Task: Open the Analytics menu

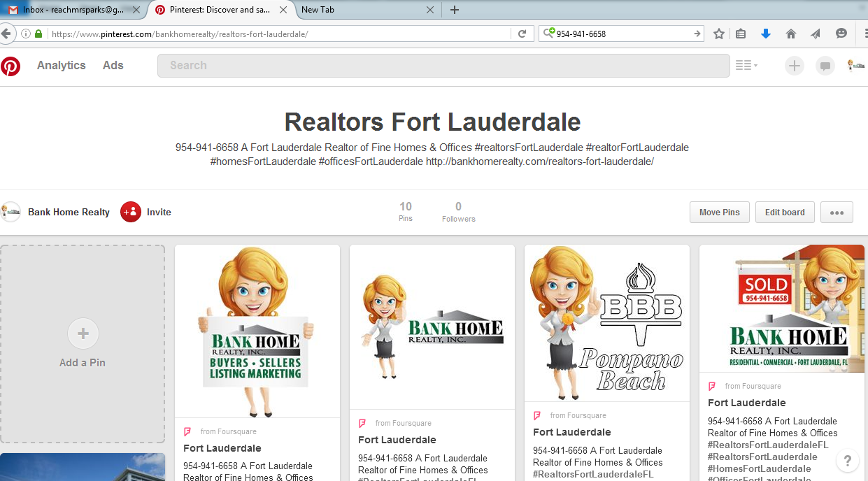Action: point(62,65)
